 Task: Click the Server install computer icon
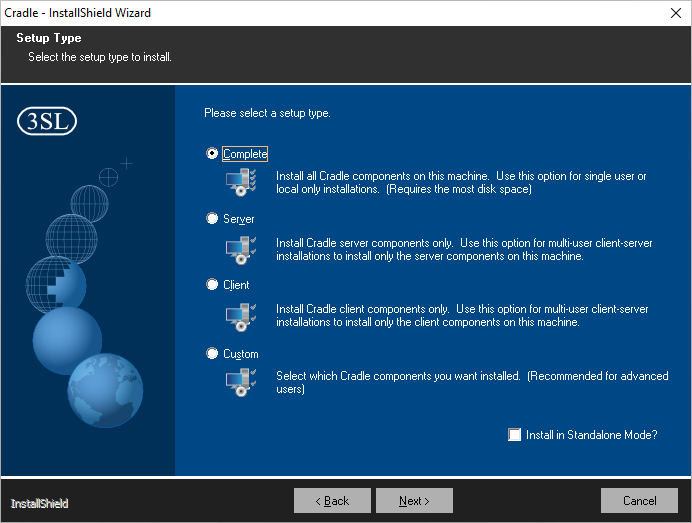241,250
